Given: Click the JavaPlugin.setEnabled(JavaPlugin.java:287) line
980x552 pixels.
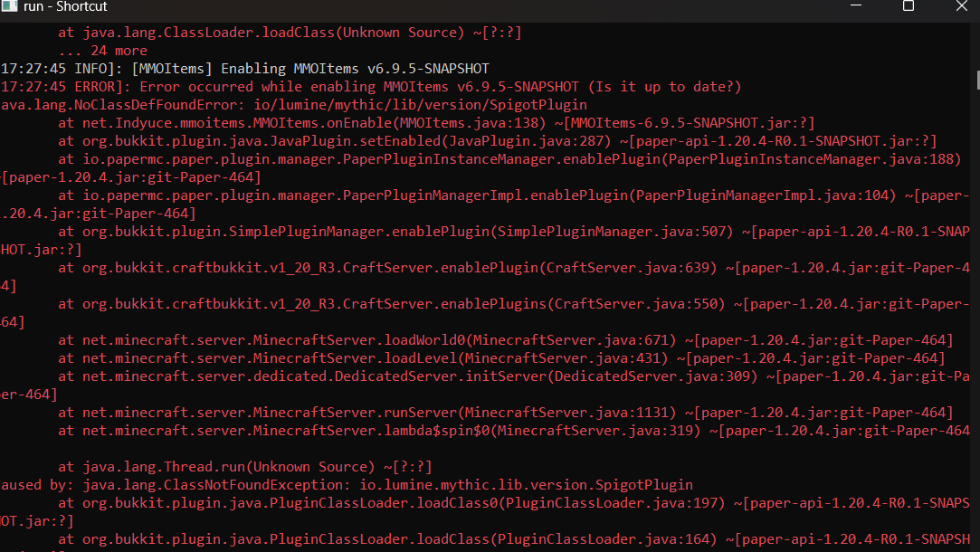Looking at the screenshot, I should tap(498, 141).
